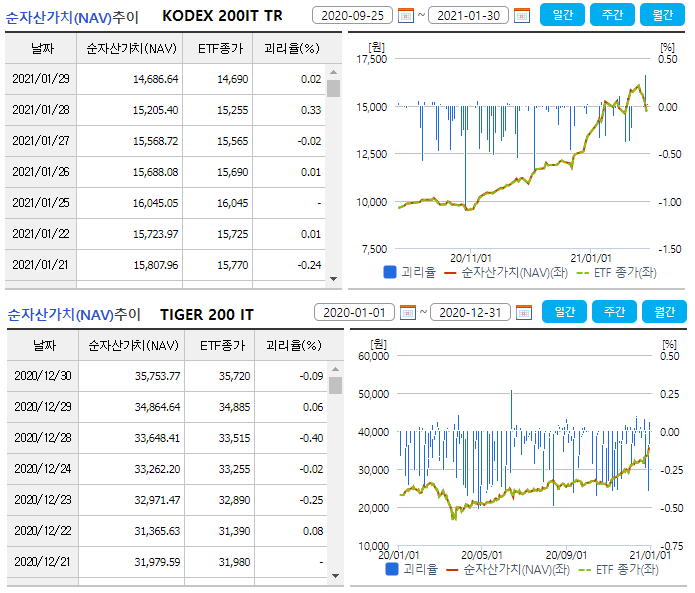Click TIGER table scrollbar down arrow

(x=336, y=576)
